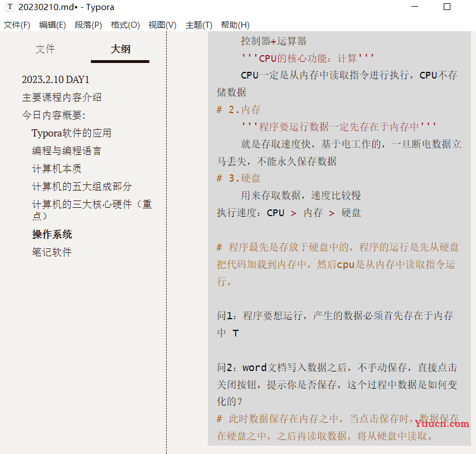Viewport: 476px width, 454px height.
Task: Click the comment line # 2.内存
Action: [x=239, y=110]
